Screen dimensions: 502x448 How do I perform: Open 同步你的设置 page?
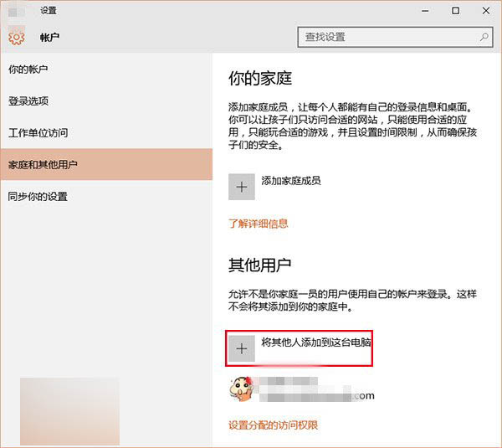pyautogui.click(x=38, y=196)
